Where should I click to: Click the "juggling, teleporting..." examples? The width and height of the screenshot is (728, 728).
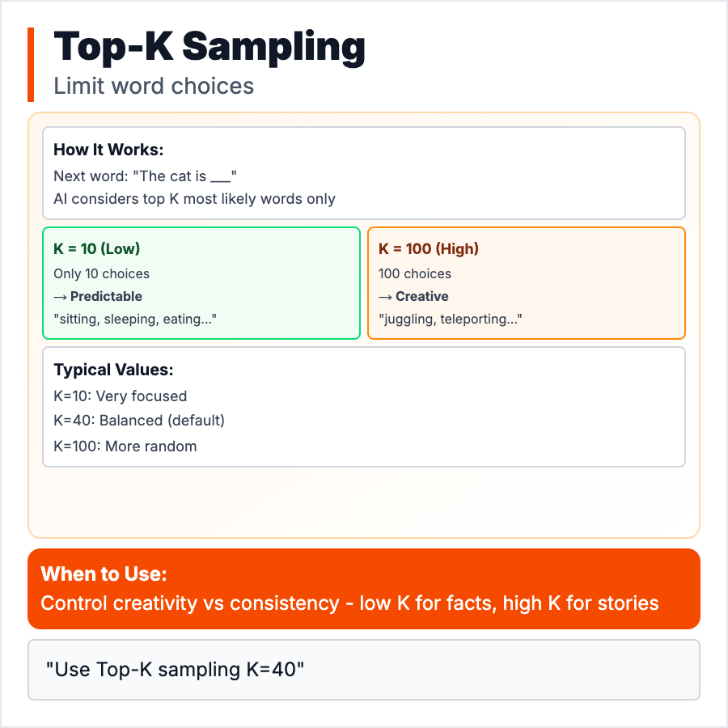tap(450, 319)
